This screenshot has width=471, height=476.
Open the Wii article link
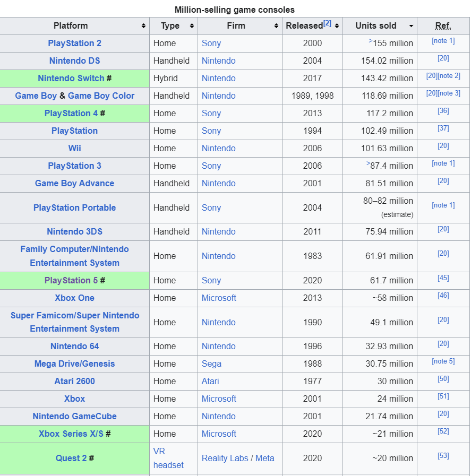tap(75, 148)
